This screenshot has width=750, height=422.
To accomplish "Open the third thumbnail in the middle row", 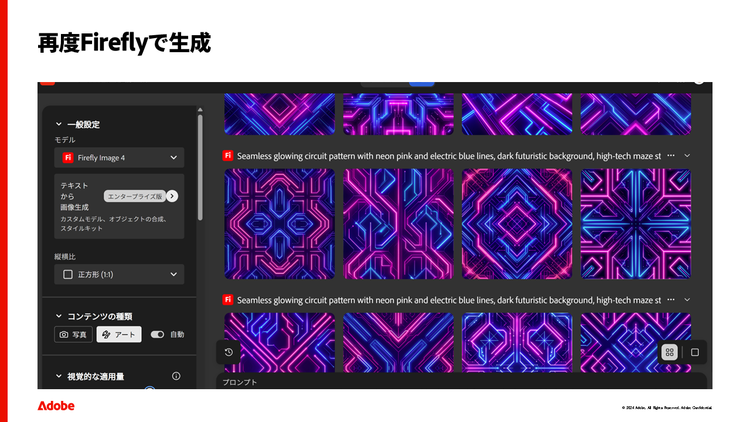I will pos(517,223).
